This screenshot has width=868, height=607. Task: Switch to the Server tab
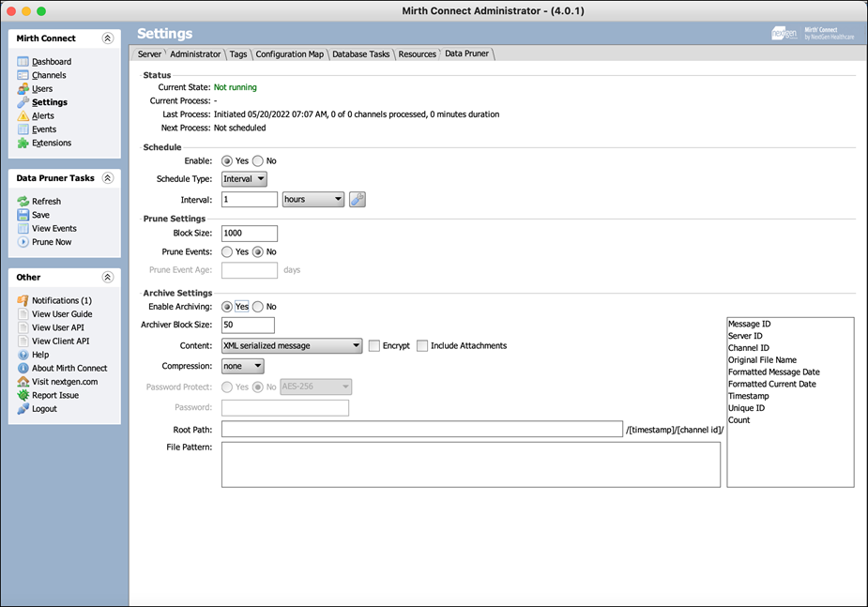[149, 54]
